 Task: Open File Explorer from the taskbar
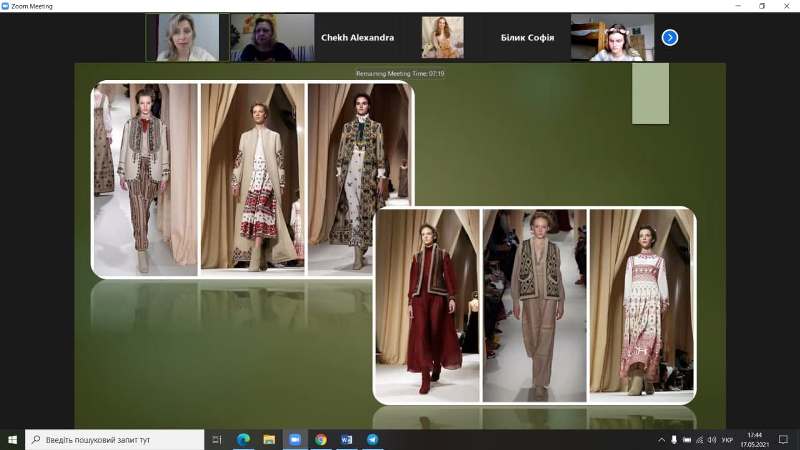[269, 439]
